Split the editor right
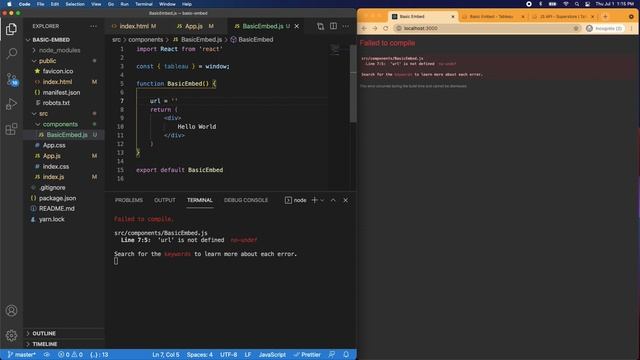The width and height of the screenshot is (640, 360). tap(333, 26)
